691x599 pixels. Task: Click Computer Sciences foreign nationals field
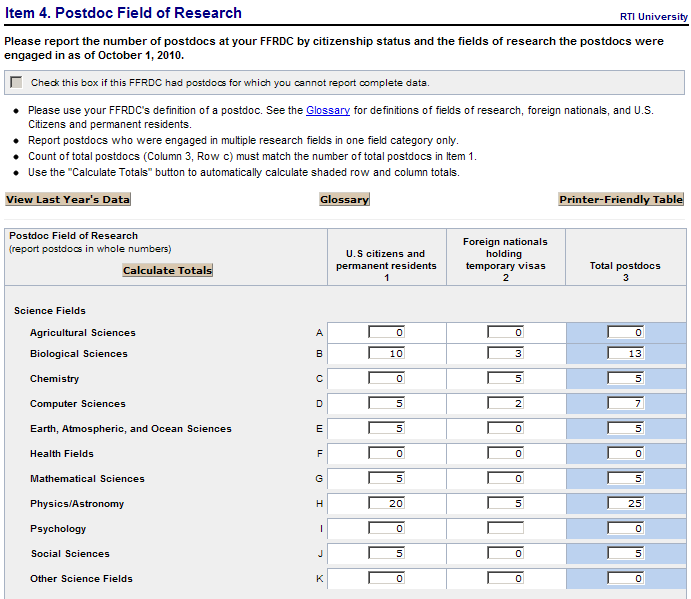506,404
